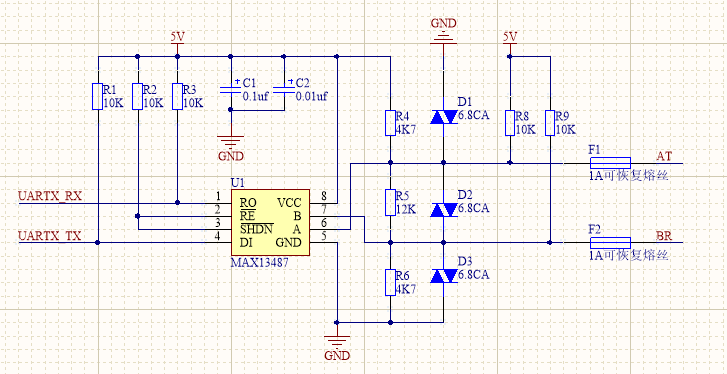Screen dimensions: 727x374
Task: Click the RO pin name on U1
Action: point(248,203)
